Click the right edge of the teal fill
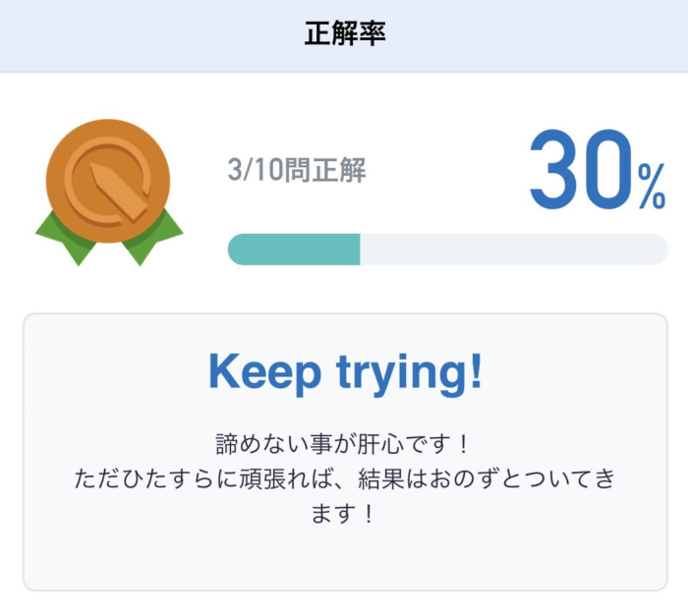 [359, 250]
